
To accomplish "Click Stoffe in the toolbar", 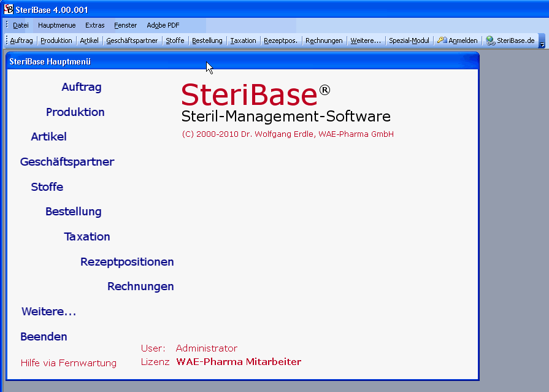I will (175, 40).
